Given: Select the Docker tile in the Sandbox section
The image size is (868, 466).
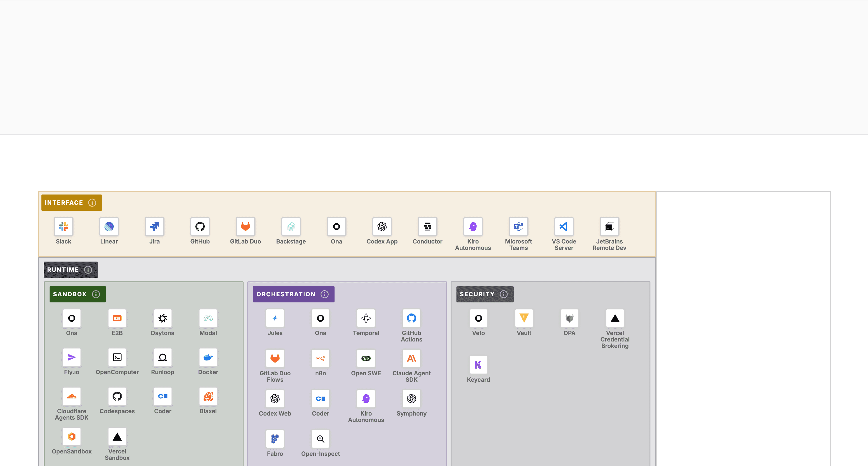Looking at the screenshot, I should (208, 358).
